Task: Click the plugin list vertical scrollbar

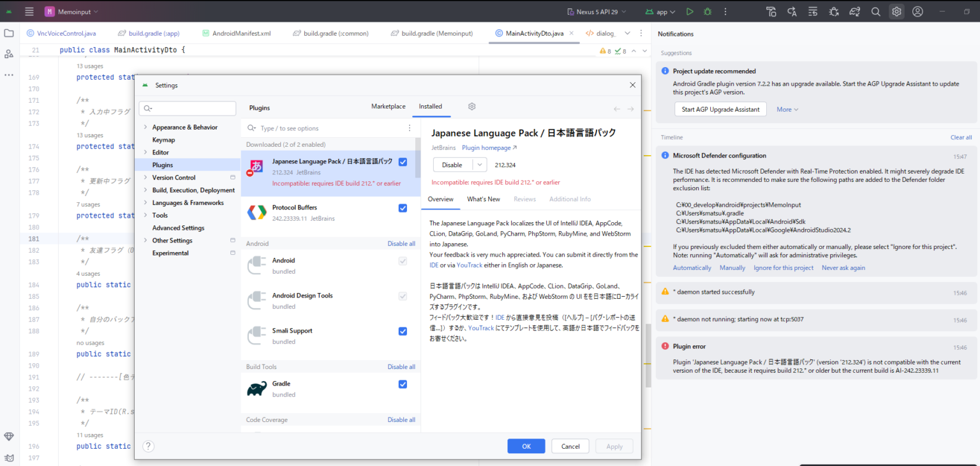Action: (418, 158)
